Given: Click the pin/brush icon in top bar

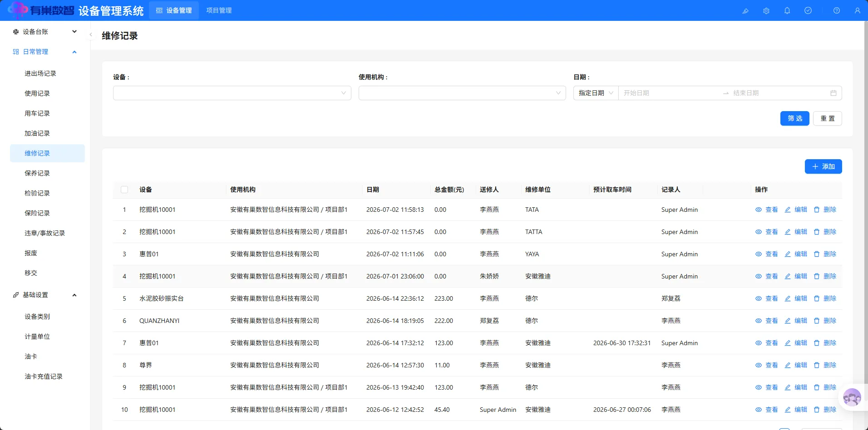Looking at the screenshot, I should (x=745, y=10).
